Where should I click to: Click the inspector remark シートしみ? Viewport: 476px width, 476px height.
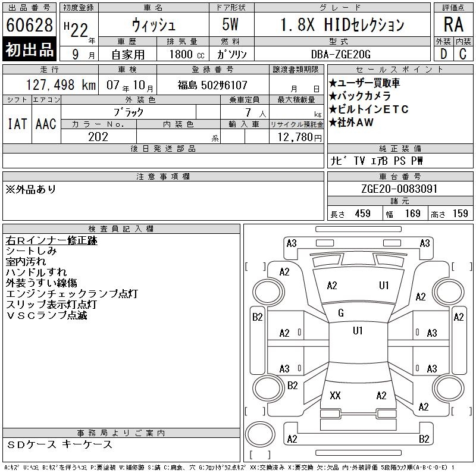(x=31, y=251)
